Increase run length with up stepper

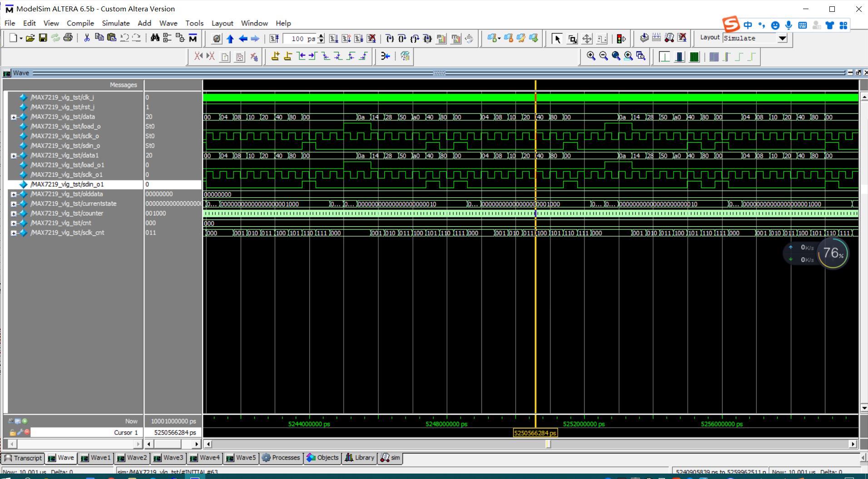click(x=321, y=36)
